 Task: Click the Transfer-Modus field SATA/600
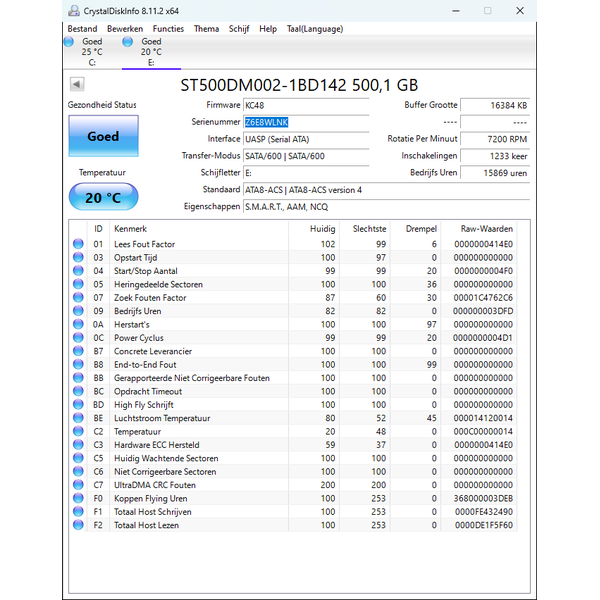pos(306,156)
